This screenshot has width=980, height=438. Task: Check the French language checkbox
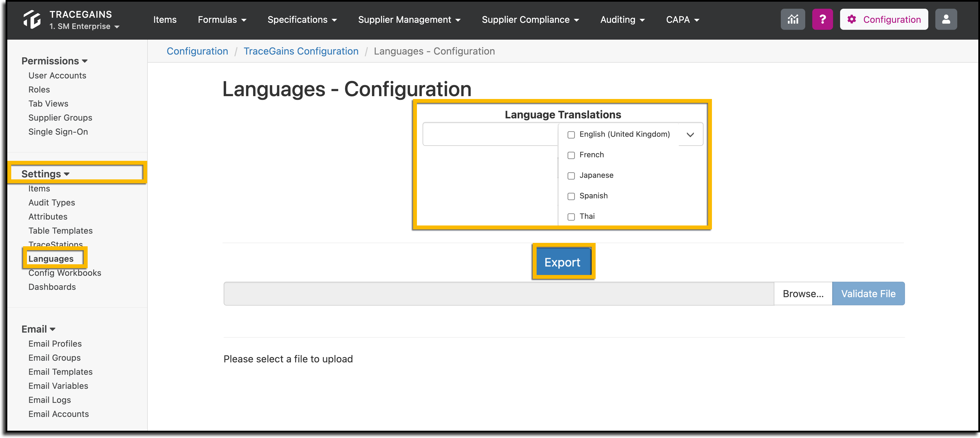click(x=571, y=155)
